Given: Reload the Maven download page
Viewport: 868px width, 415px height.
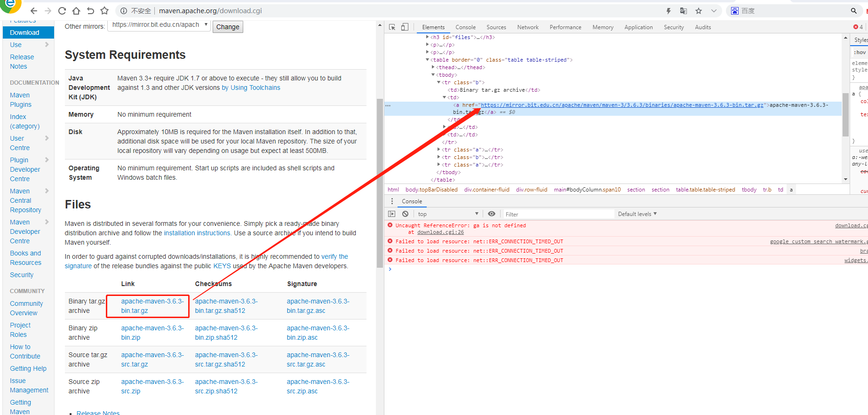Looking at the screenshot, I should pyautogui.click(x=62, y=11).
